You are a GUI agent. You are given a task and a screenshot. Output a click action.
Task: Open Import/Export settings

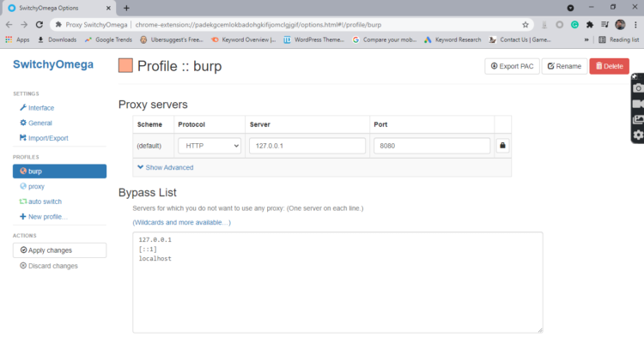[44, 138]
